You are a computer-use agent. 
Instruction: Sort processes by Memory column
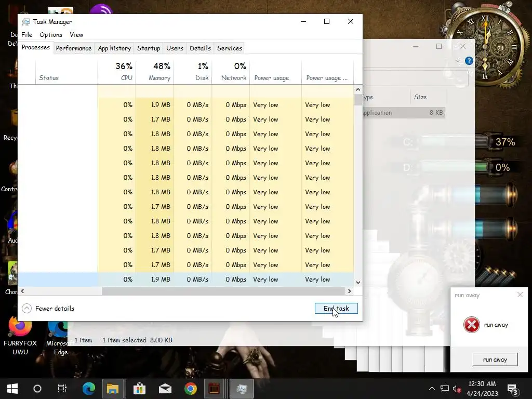click(155, 72)
